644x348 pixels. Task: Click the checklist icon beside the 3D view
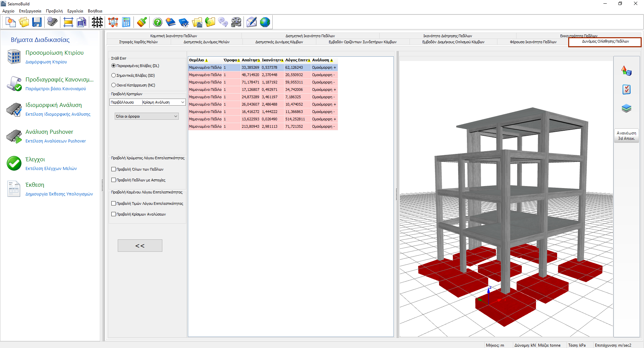pos(626,90)
